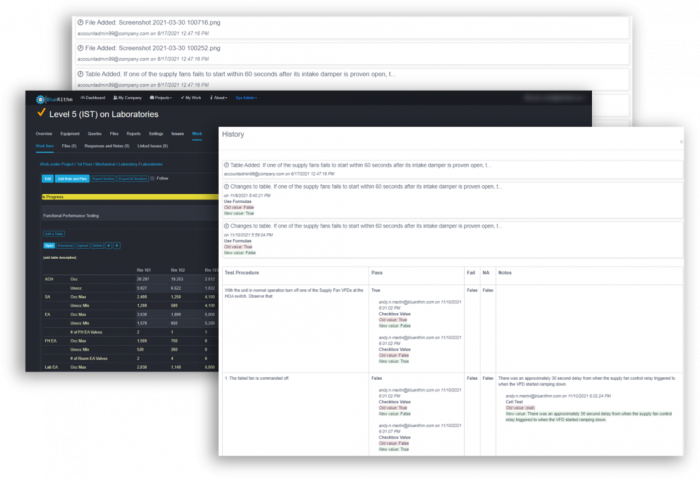Click clock icon on the History panel's Table Added entry

coord(226,165)
